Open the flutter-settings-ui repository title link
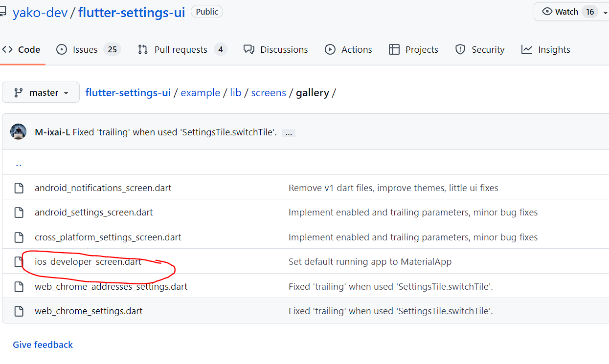Screen dimensions: 609x364 pos(132,12)
